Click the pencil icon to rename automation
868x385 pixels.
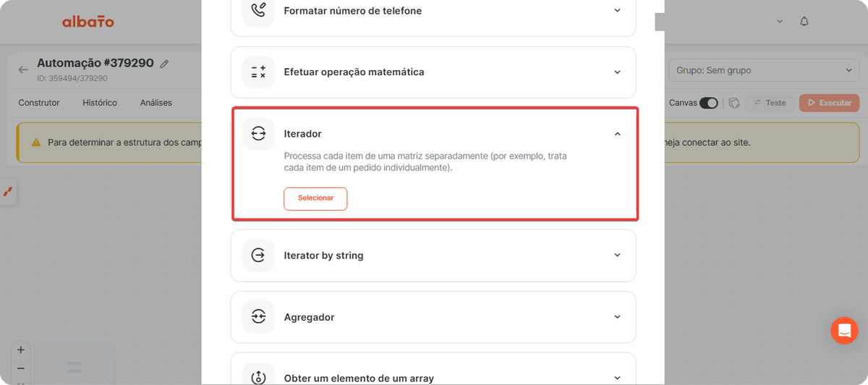(164, 64)
